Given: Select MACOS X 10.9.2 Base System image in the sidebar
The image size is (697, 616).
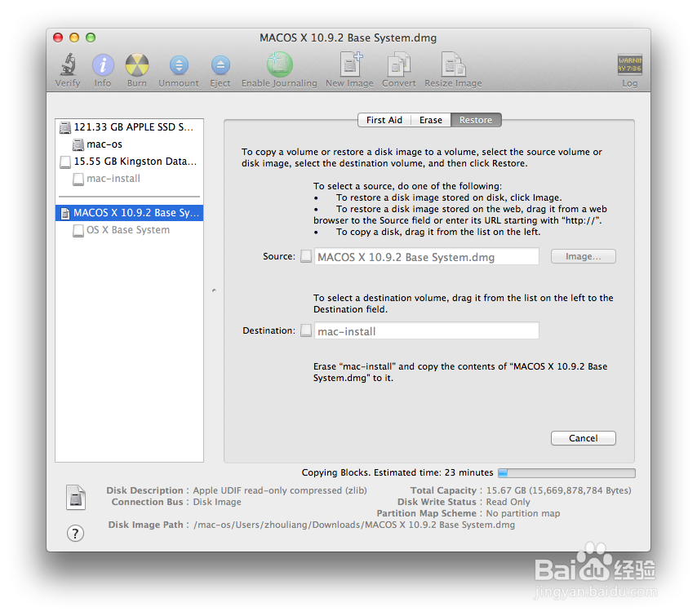Looking at the screenshot, I should pyautogui.click(x=129, y=213).
